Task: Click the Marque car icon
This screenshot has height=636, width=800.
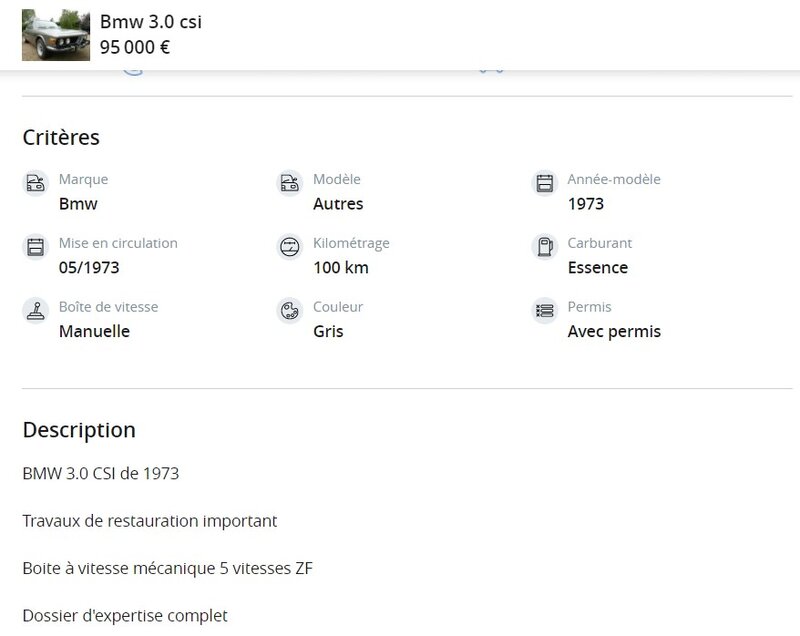Action: tap(35, 183)
